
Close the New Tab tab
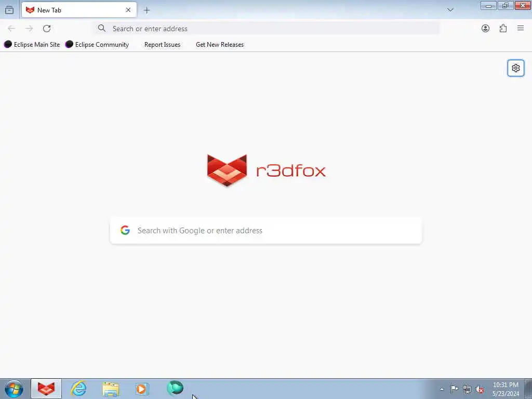pyautogui.click(x=128, y=10)
